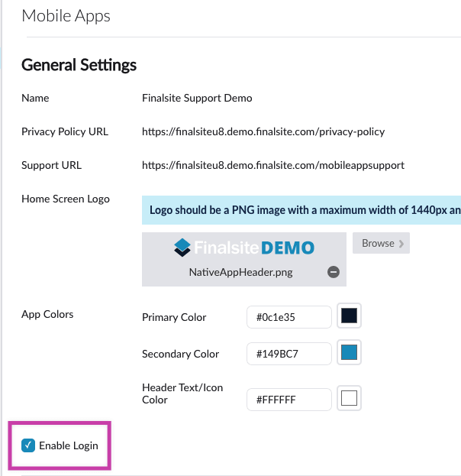
Task: Click the Mobile Apps page title
Action: pyautogui.click(x=66, y=16)
